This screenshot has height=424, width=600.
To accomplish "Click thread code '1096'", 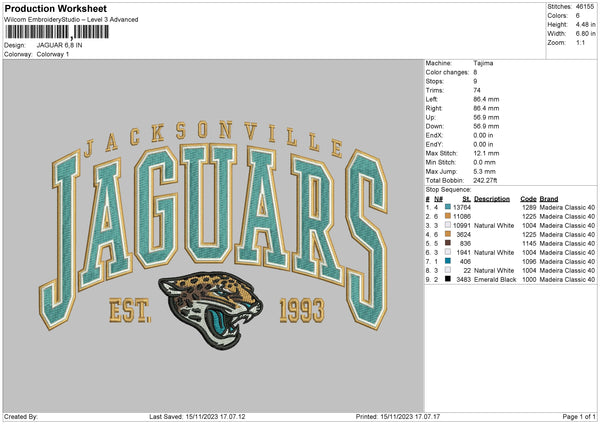I will point(529,261).
